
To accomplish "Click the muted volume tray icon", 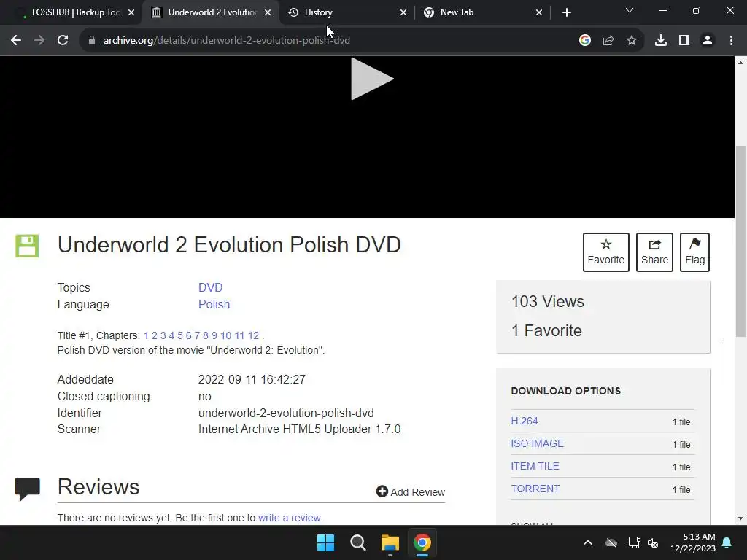I will click(x=653, y=542).
